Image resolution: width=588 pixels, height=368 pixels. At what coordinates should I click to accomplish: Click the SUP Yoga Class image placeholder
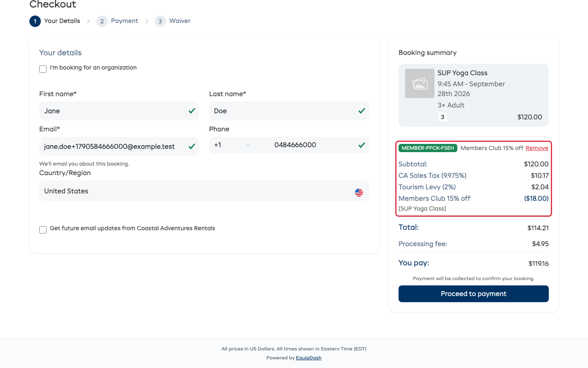tap(420, 83)
